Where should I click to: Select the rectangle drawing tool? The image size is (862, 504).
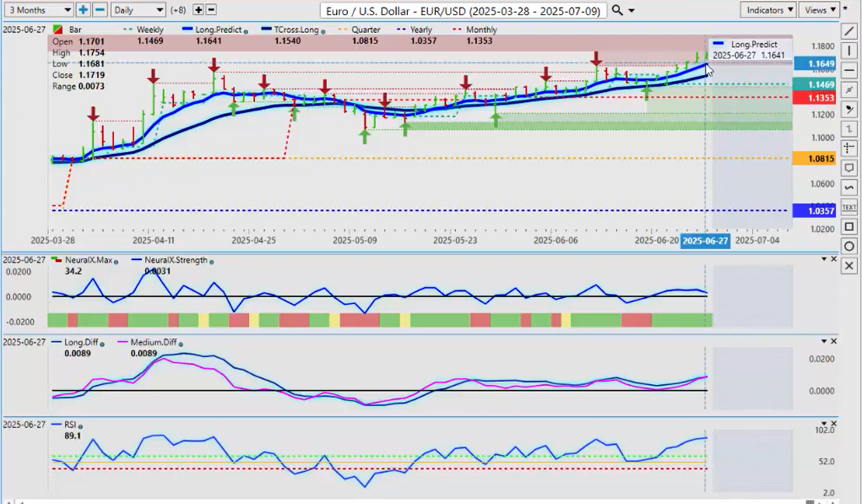click(849, 226)
